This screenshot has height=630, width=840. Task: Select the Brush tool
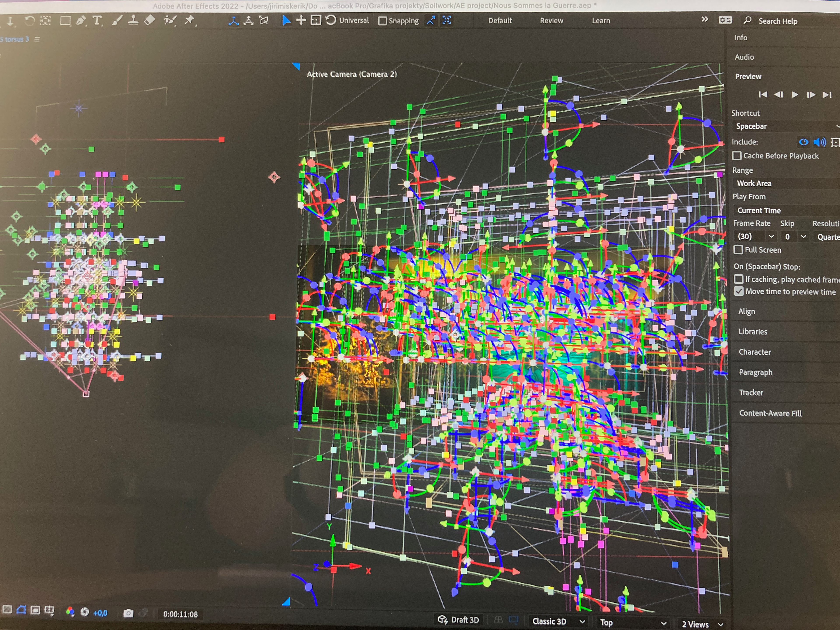coord(117,21)
